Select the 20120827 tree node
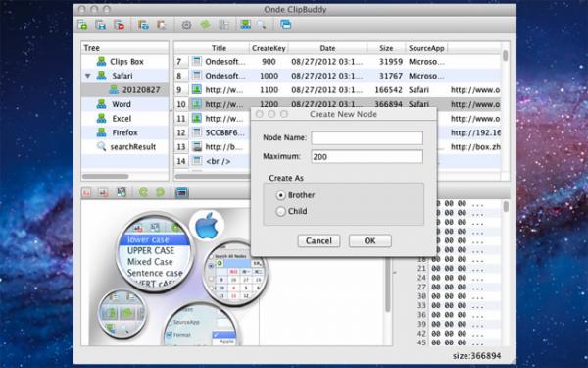 [x=141, y=90]
